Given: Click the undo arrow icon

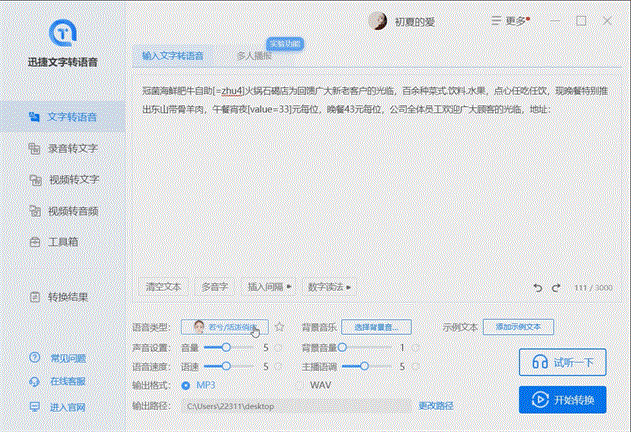Looking at the screenshot, I should pyautogui.click(x=539, y=287).
